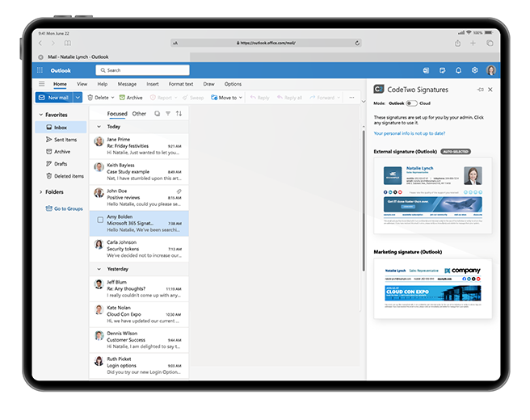Click the message list scrollbar

tap(364, 200)
